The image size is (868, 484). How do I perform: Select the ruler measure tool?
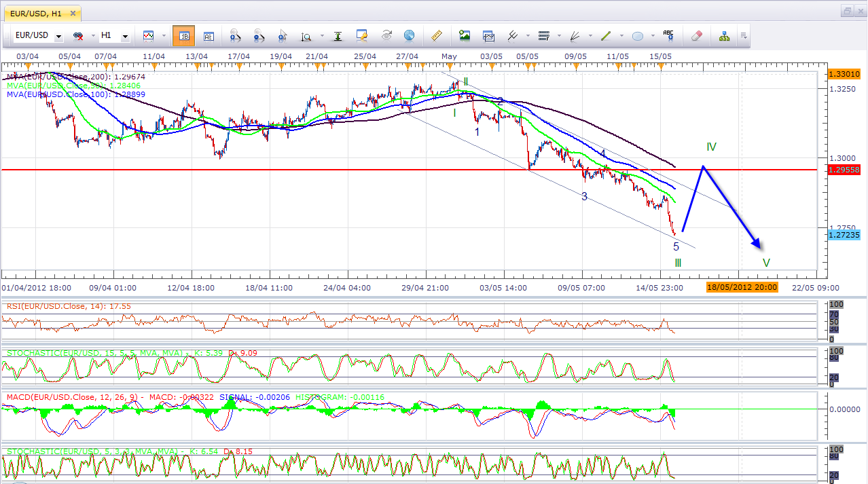[437, 35]
